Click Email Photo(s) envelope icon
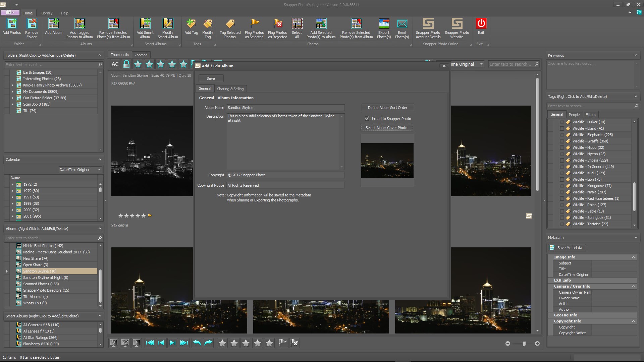 (402, 24)
